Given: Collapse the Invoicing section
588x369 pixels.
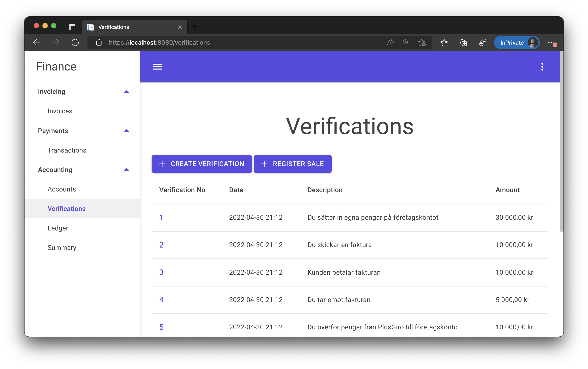Looking at the screenshot, I should pyautogui.click(x=127, y=91).
